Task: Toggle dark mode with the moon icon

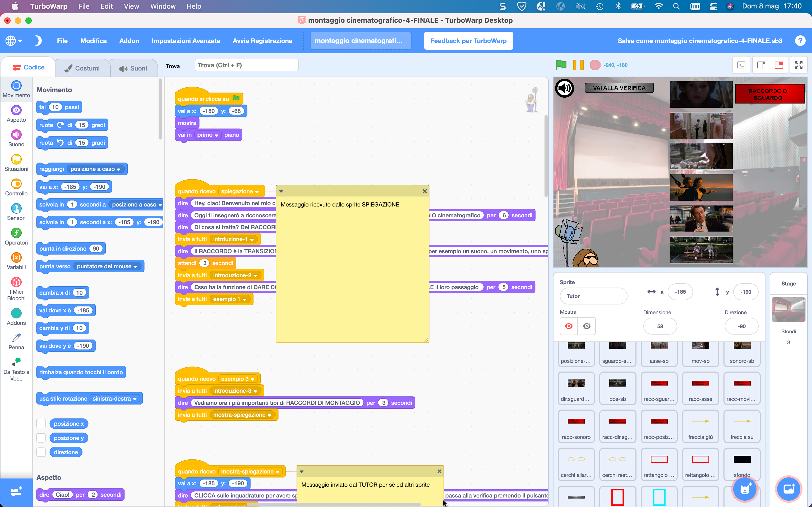Action: [38, 40]
